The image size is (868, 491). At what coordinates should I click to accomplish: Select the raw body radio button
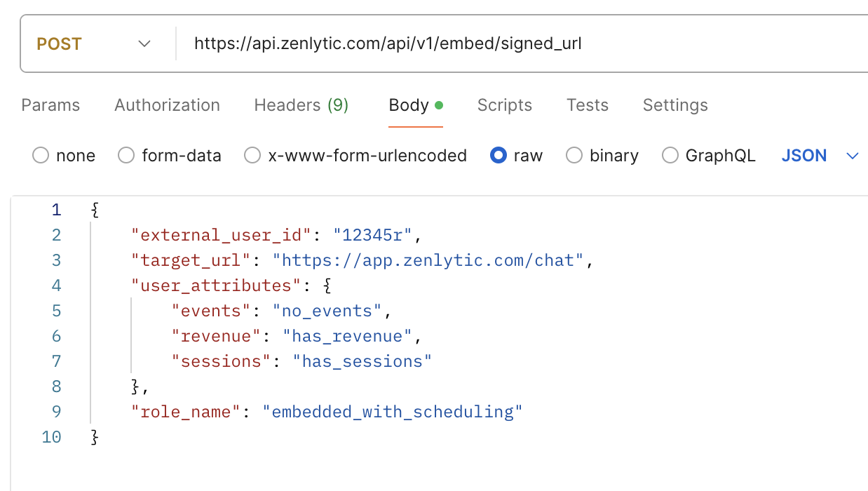[499, 156]
